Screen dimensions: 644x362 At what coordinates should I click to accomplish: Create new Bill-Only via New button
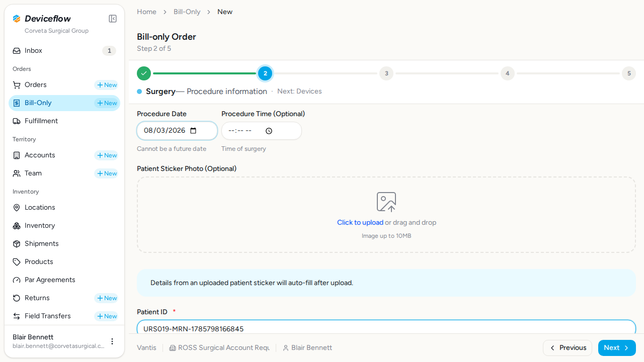tap(106, 103)
